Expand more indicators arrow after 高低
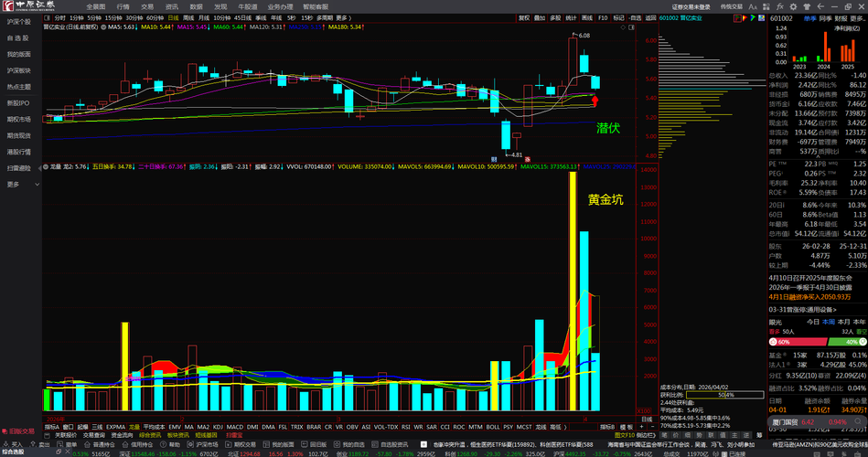This screenshot has height=457, width=868. coord(564,427)
